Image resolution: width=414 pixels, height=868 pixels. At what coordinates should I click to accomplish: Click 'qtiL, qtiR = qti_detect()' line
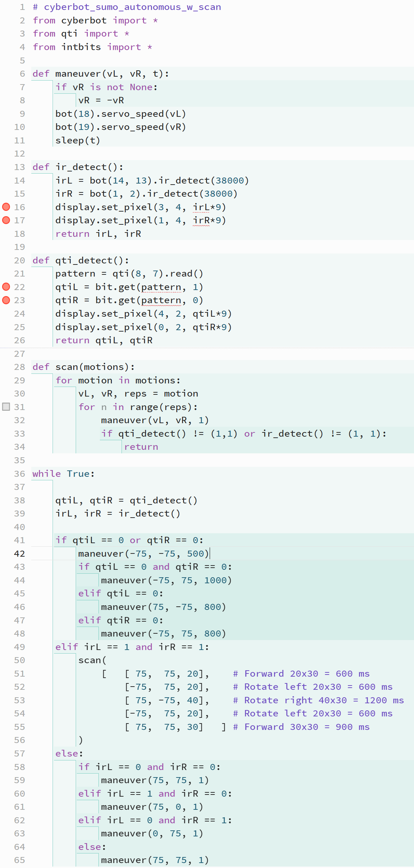[x=126, y=501]
